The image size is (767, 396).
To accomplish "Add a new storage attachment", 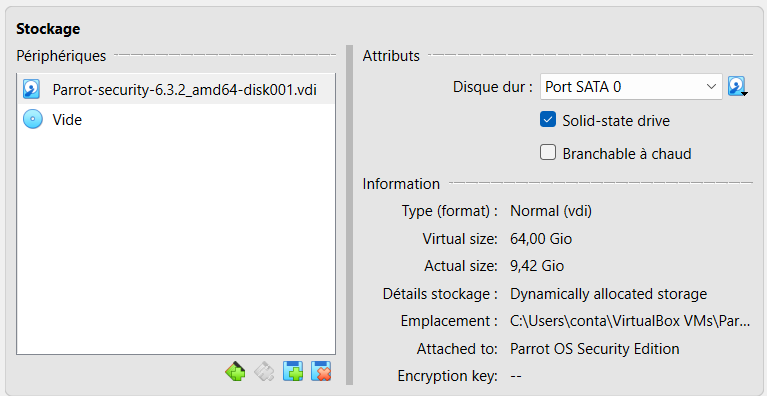I will (x=293, y=372).
